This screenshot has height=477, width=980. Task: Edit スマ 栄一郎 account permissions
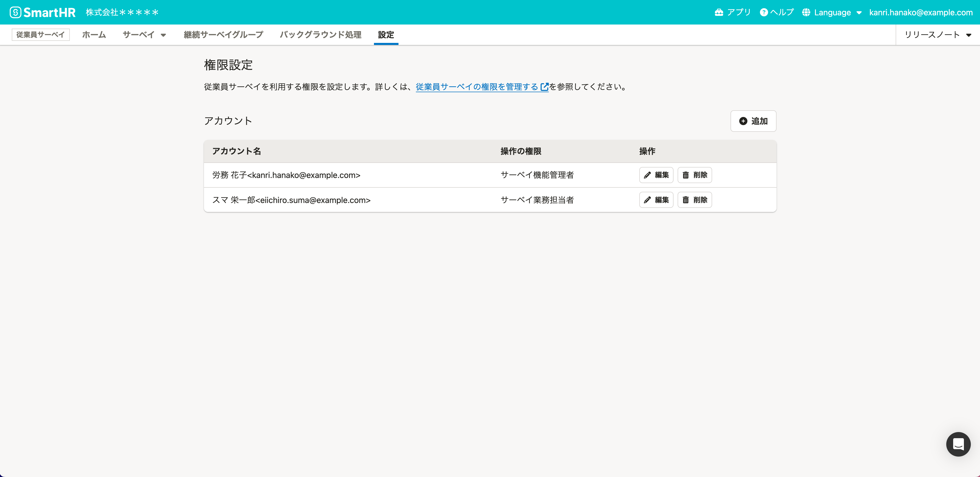pos(656,199)
